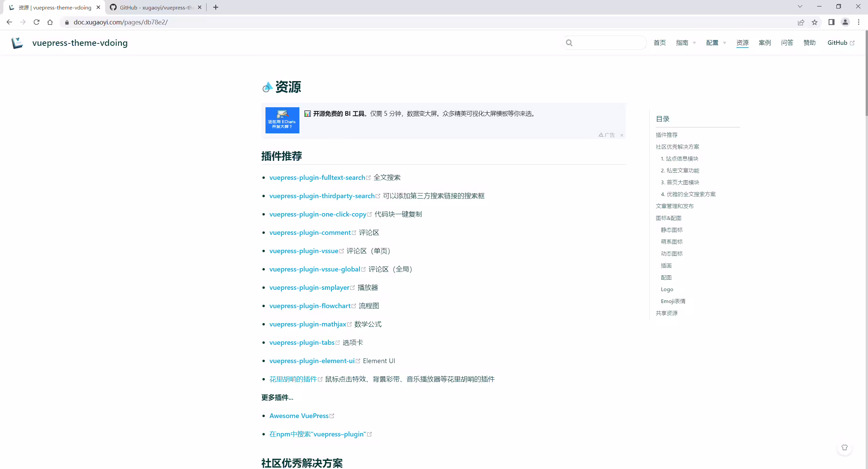Viewport: 868px width, 469px height.
Task: Open the 首页 nav item
Action: pos(659,43)
